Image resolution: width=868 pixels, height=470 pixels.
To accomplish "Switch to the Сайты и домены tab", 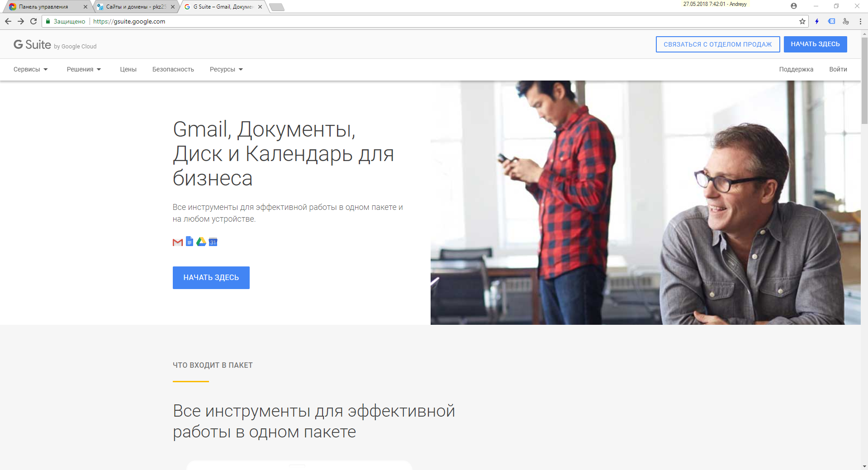I will [136, 7].
